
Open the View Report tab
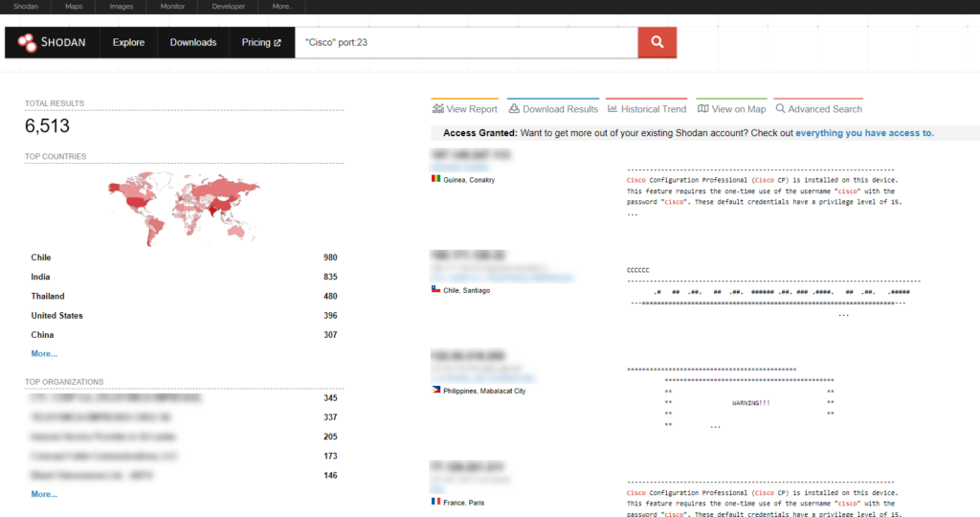coord(465,109)
